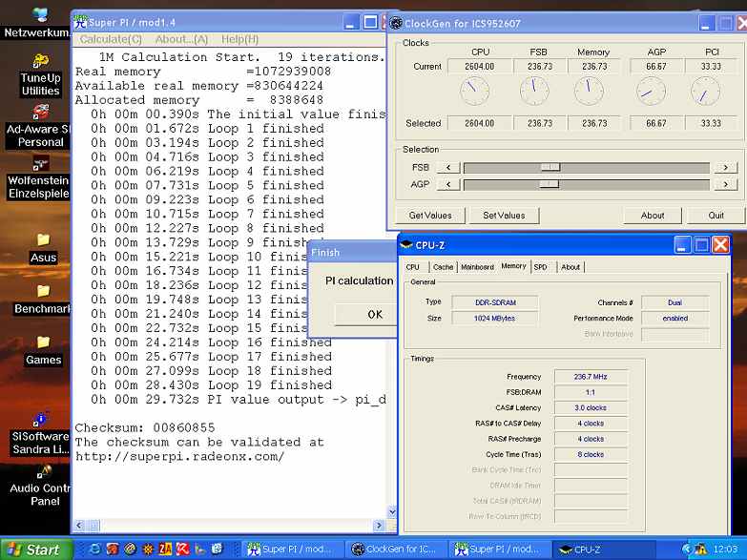Select Memory tab in CPU-Z

click(513, 266)
